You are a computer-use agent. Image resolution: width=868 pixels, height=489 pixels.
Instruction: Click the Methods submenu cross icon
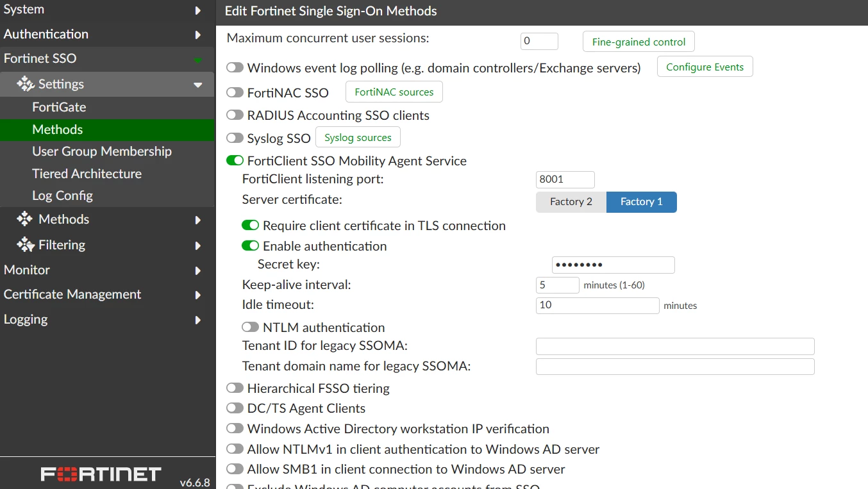tap(25, 219)
